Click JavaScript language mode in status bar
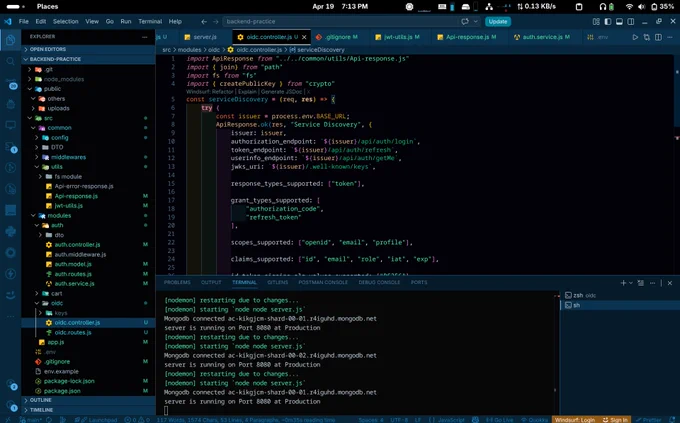The width and height of the screenshot is (680, 423). 451,420
